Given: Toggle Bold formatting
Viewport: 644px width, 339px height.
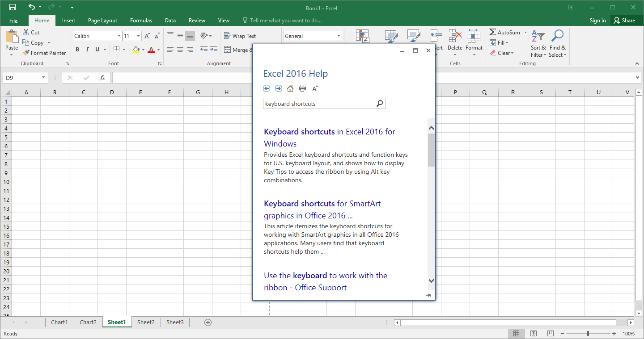Looking at the screenshot, I should point(77,50).
